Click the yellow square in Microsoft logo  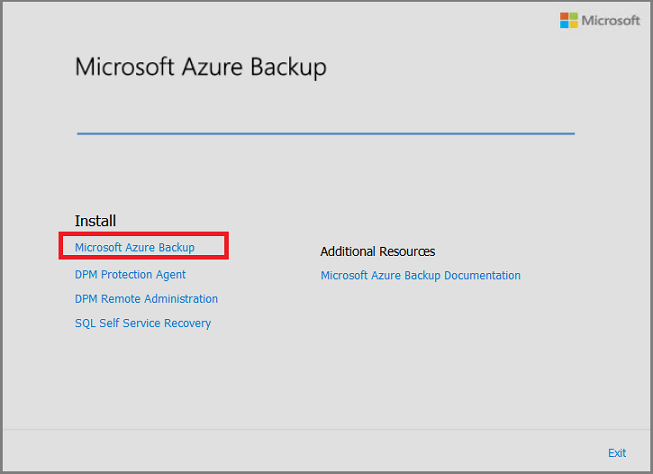(x=573, y=25)
